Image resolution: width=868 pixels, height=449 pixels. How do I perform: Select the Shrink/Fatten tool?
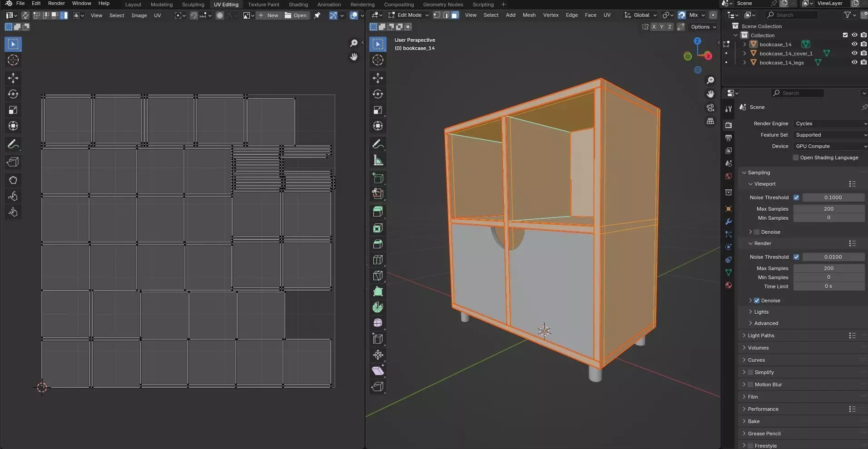[x=378, y=355]
